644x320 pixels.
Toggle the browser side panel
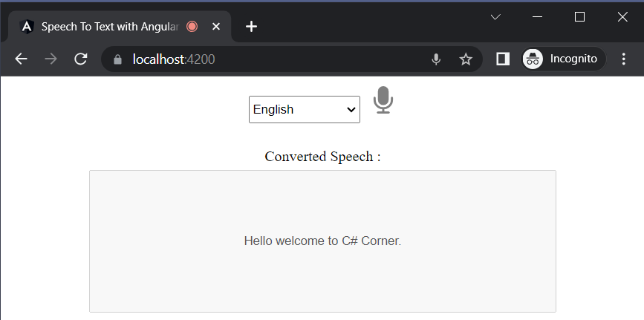[x=503, y=59]
